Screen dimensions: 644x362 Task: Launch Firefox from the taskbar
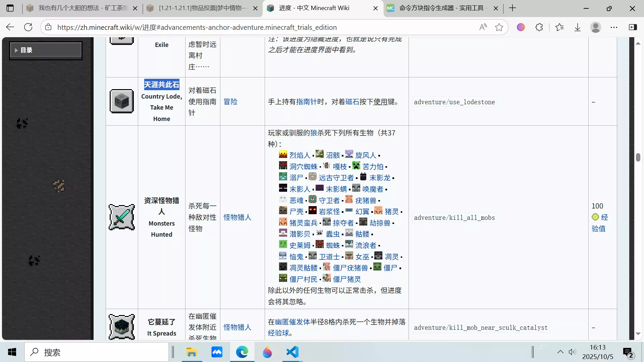pos(267,352)
